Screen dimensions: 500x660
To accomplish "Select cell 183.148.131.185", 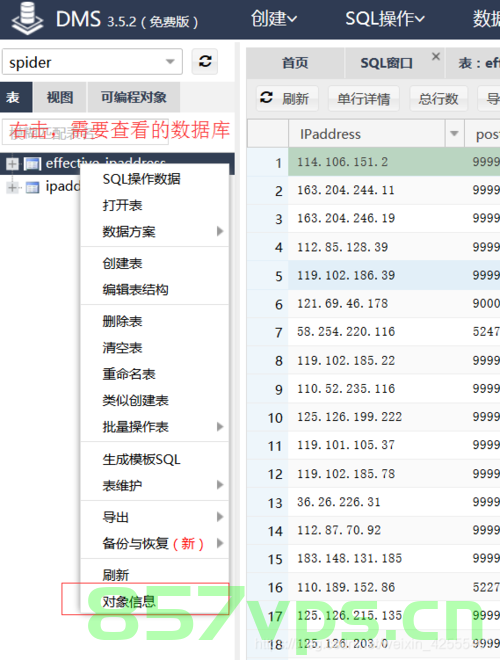I will tap(376, 559).
